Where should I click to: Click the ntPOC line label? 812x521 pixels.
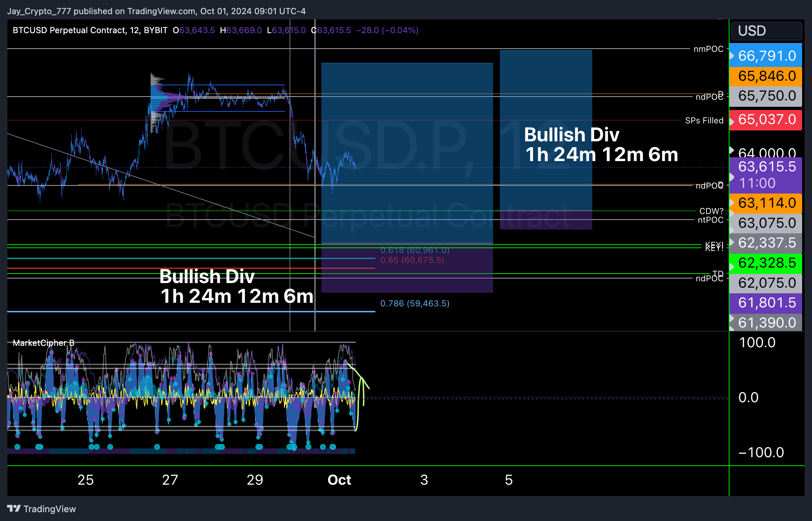coord(710,220)
